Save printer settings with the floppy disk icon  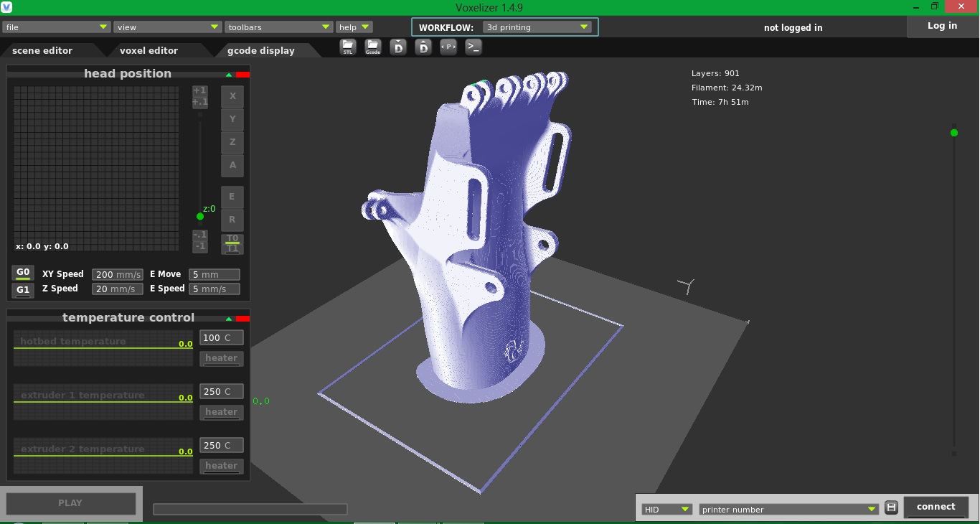[891, 507]
